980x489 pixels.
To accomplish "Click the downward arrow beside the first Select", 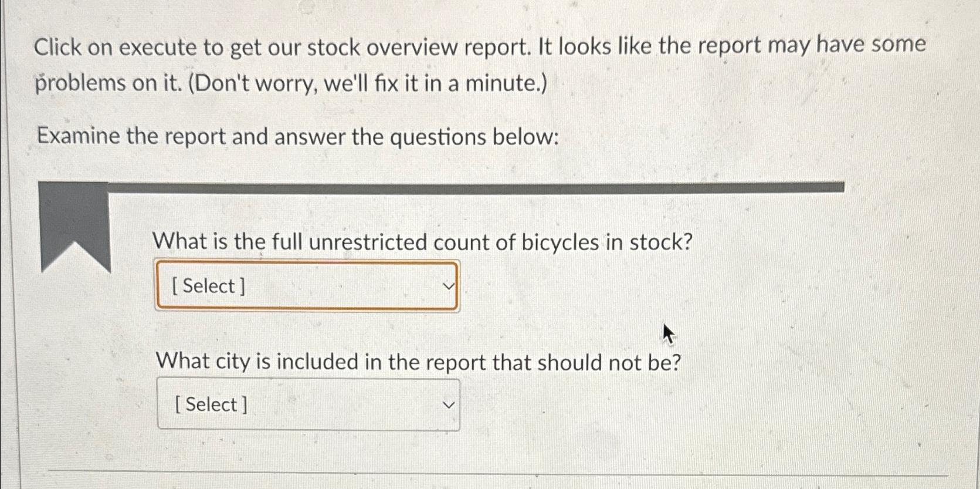I will [x=447, y=286].
